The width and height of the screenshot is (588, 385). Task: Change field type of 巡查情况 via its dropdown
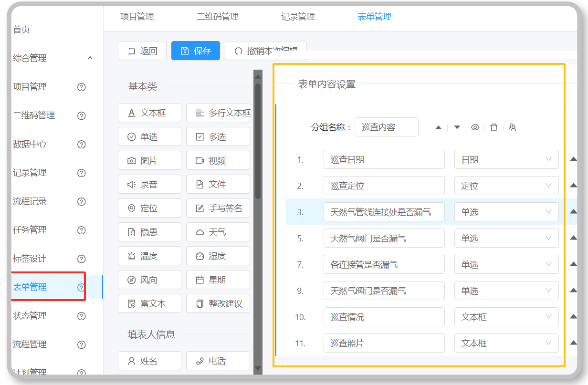click(x=506, y=316)
